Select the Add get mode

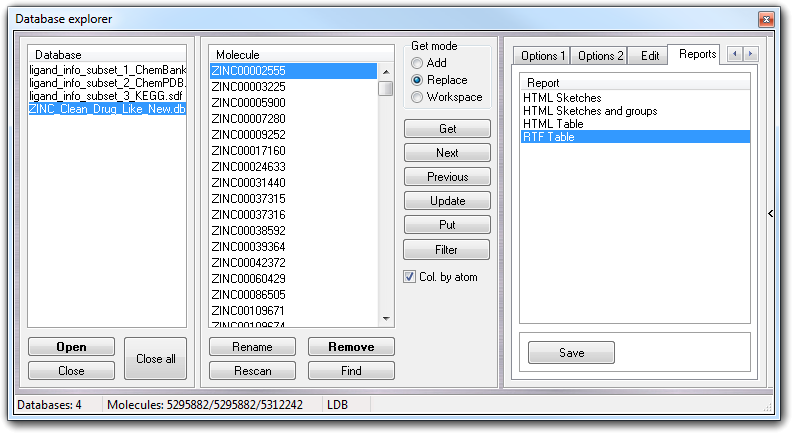(417, 62)
